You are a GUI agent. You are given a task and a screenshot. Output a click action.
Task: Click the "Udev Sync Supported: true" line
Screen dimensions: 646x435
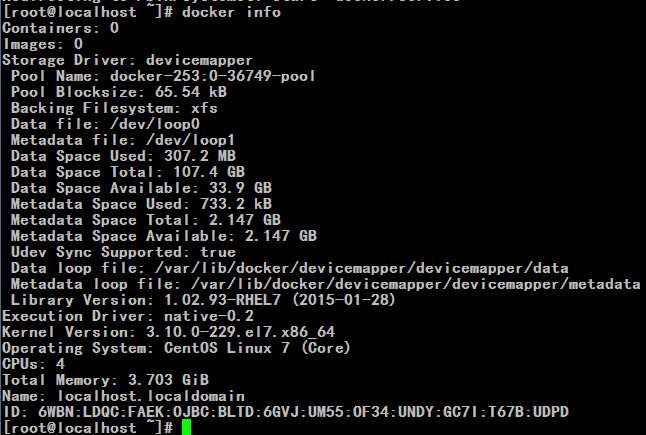[x=122, y=252]
